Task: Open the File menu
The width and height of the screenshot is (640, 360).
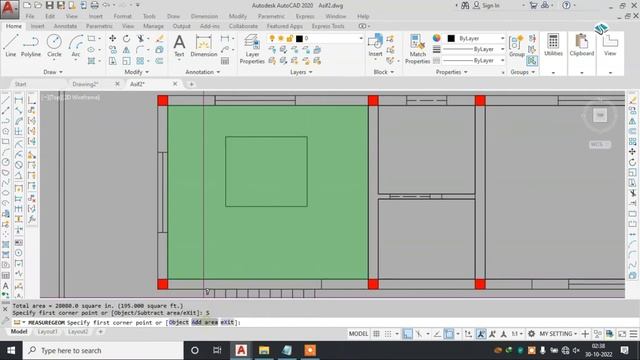Action: 30,16
